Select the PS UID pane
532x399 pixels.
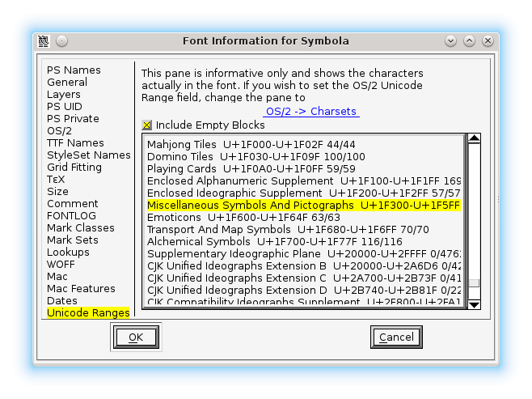point(65,107)
